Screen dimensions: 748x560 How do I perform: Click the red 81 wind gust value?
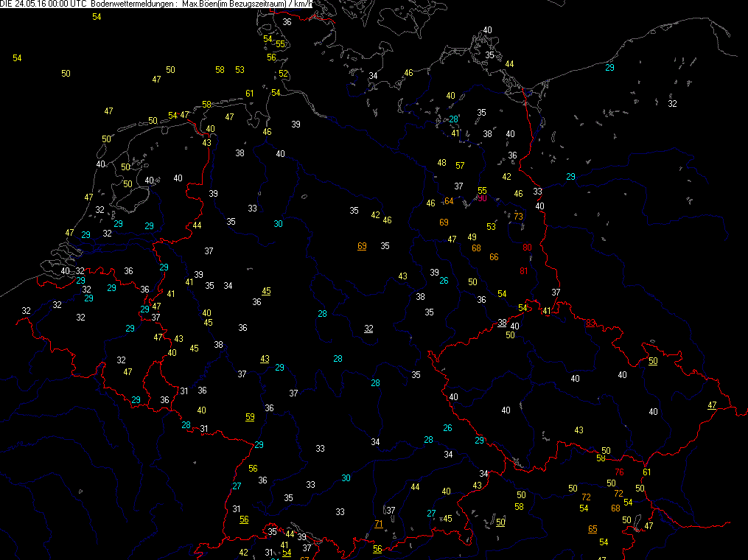point(524,271)
